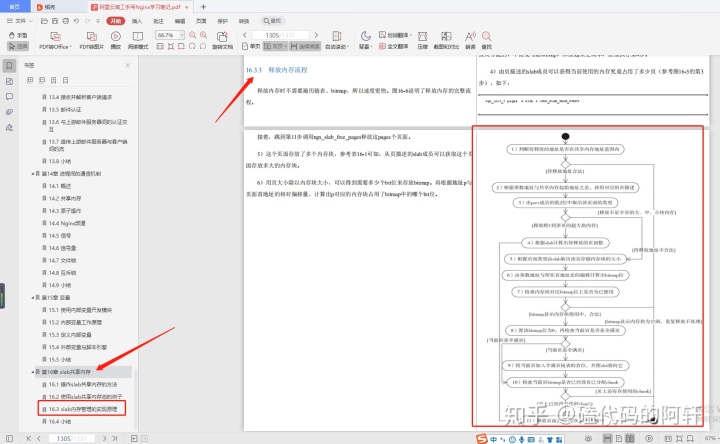The height and width of the screenshot is (444, 720).
Task: Save the document
Action: (55, 21)
